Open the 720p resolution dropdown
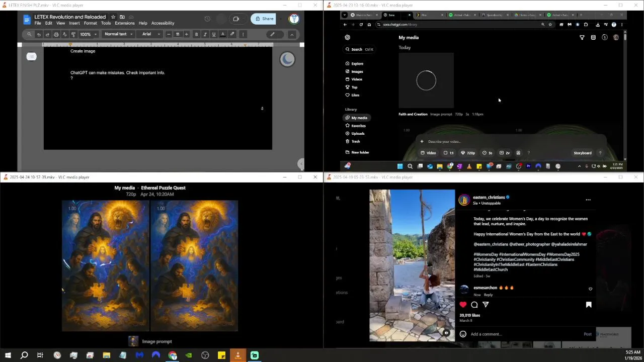 tap(468, 153)
